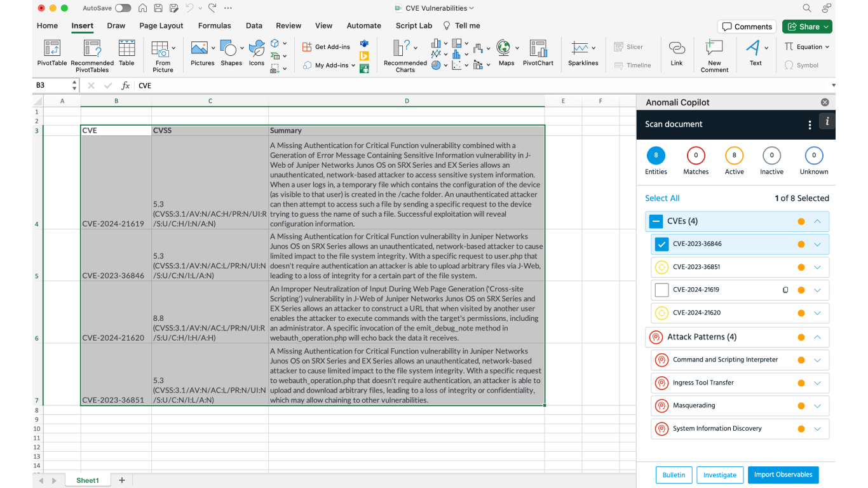
Task: Click Import Observables
Action: point(783,475)
